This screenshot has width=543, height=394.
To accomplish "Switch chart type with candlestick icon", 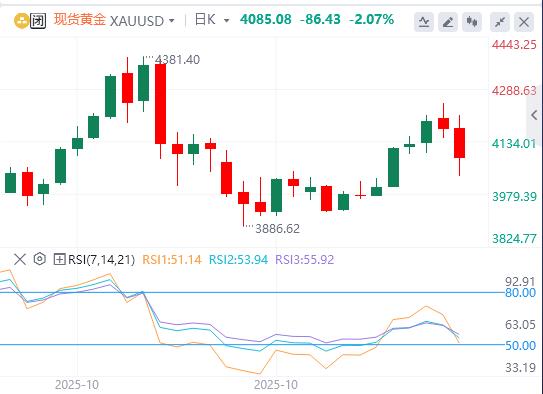I will 472,22.
